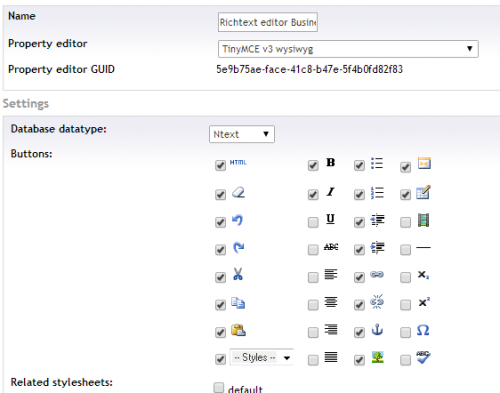
Task: Enable the Underline button checkbox
Action: click(313, 222)
